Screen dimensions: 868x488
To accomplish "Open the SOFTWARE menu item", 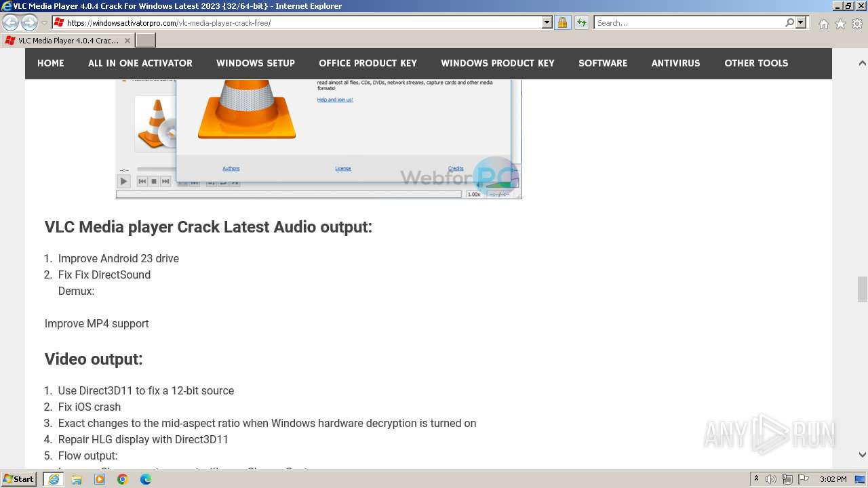I will [603, 63].
